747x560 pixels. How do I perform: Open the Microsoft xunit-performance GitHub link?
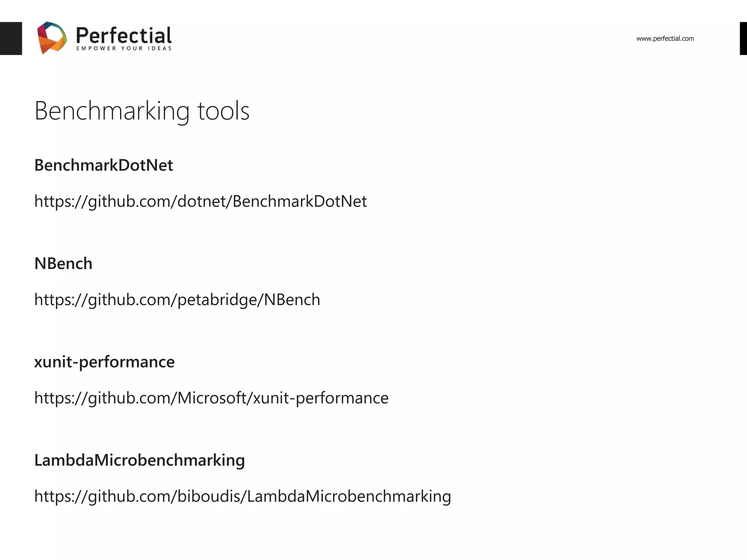click(212, 398)
